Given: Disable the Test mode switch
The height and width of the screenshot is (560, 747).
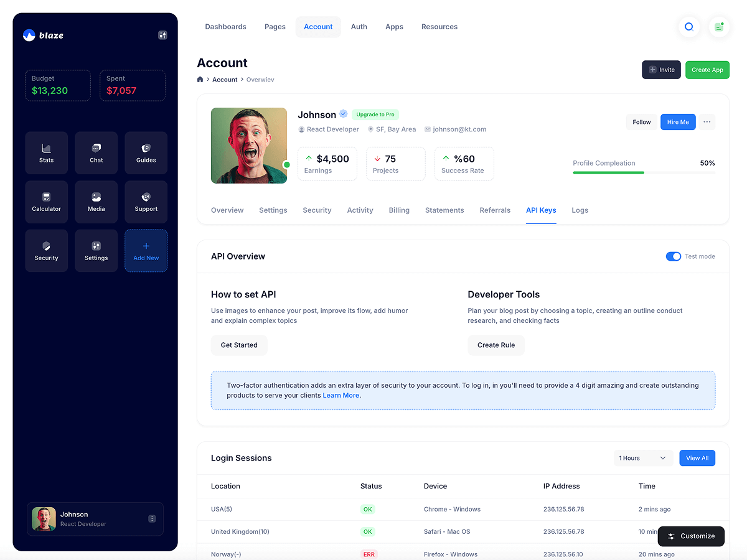Looking at the screenshot, I should click(673, 256).
